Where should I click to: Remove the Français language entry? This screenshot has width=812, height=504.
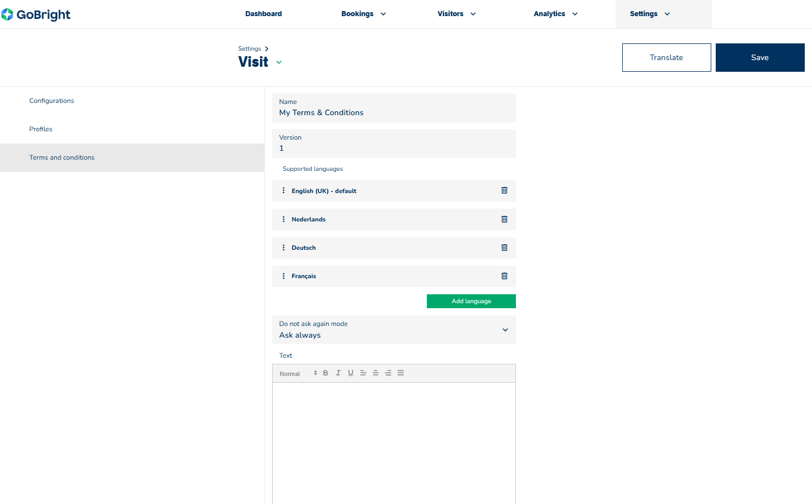click(x=504, y=276)
